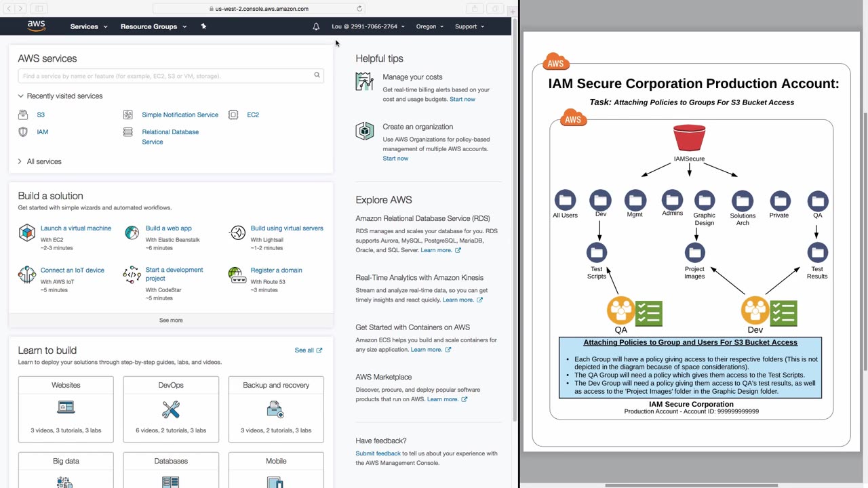Open Launch a virtual machine wizard
This screenshot has width=868, height=488.
pos(76,228)
